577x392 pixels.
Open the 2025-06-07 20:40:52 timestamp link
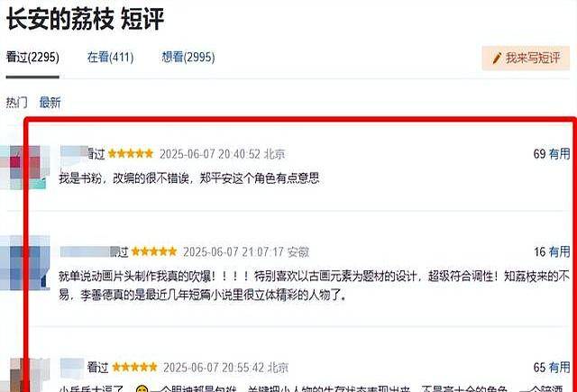210,154
